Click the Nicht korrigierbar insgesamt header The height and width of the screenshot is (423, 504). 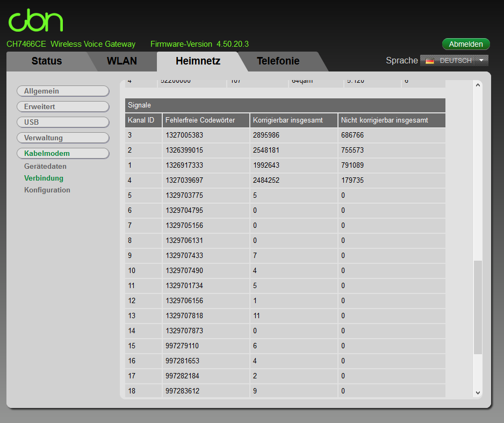click(x=392, y=120)
